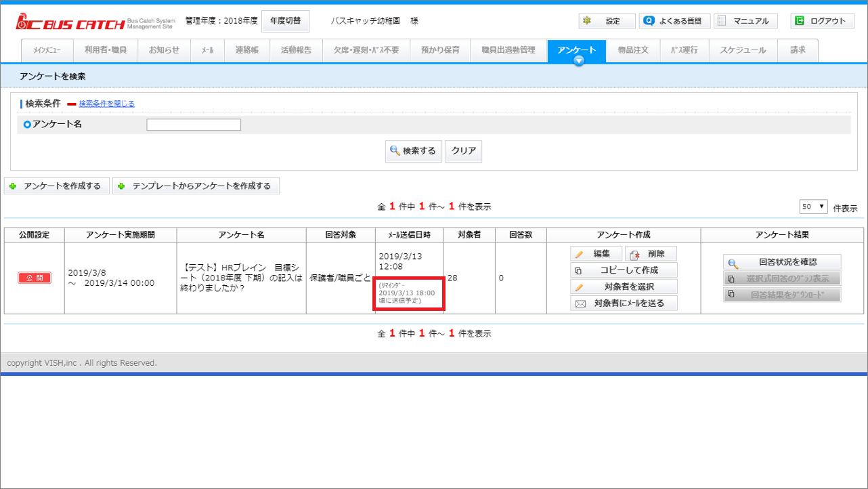Click the アンケート名 column header
Viewport: 868px width, 489px height.
click(x=241, y=234)
